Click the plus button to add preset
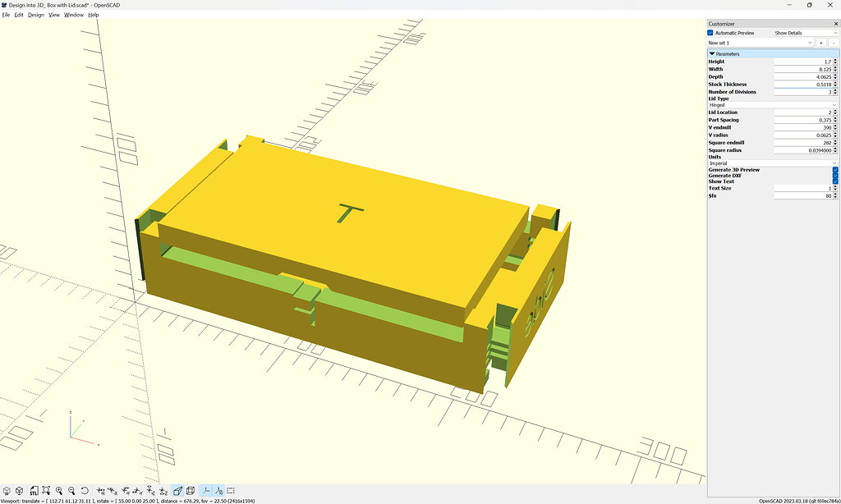Screen dimensions: 841x504 pyautogui.click(x=820, y=43)
